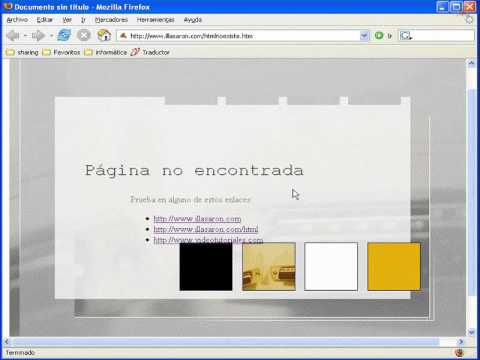Open the Ayuda menu
Screen dimensions: 480x360
click(193, 20)
